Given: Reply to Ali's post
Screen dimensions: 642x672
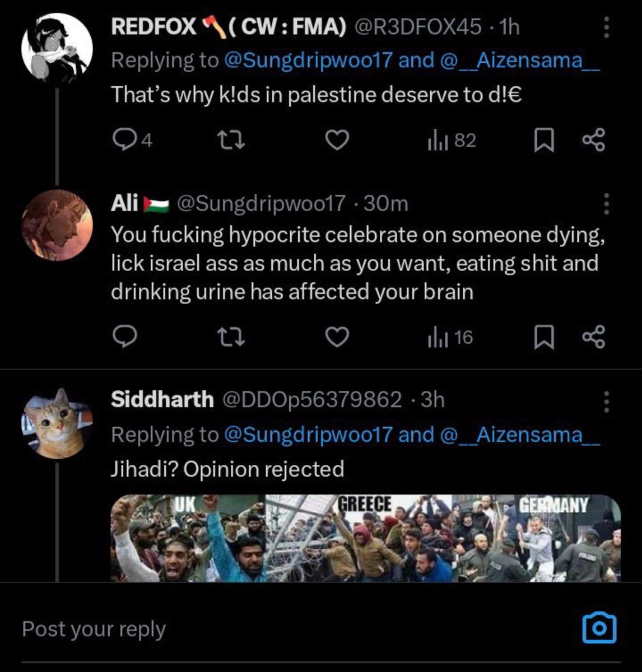Looking at the screenshot, I should click(122, 337).
